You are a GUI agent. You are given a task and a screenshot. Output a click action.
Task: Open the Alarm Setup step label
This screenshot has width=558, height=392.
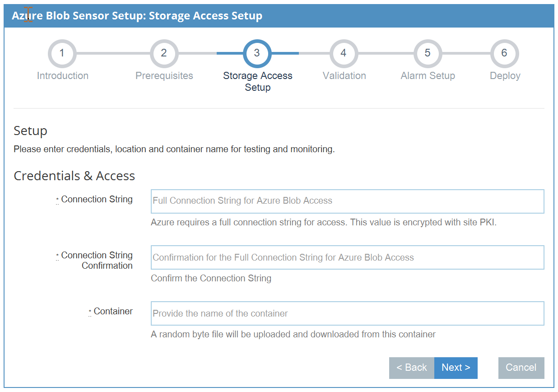click(x=428, y=76)
